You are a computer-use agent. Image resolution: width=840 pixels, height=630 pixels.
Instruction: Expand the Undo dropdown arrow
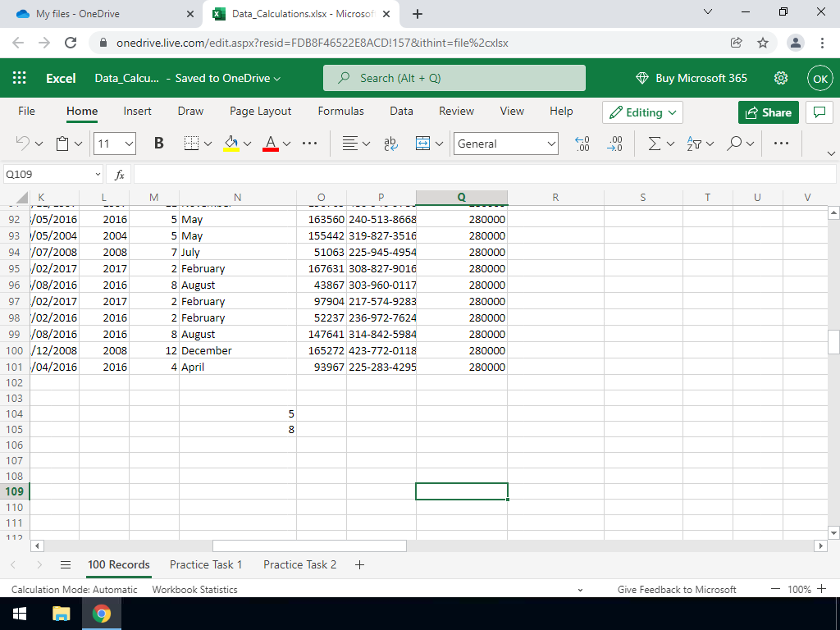tap(39, 144)
